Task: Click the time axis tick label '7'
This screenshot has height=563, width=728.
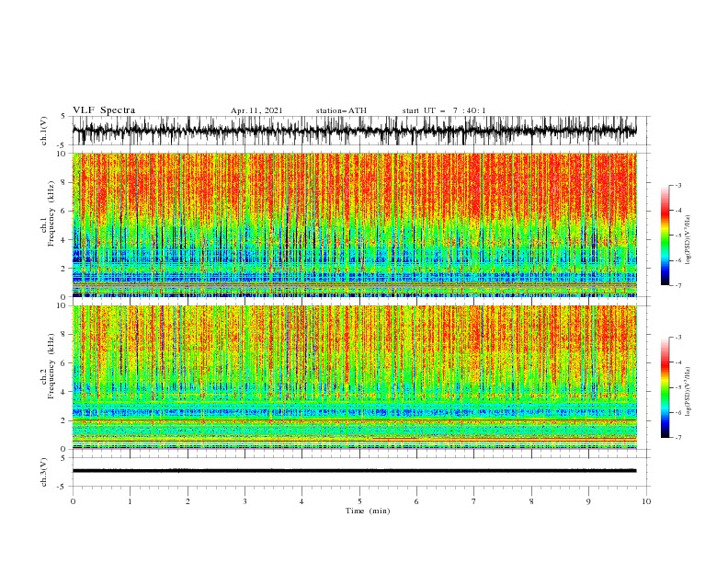Action: click(x=473, y=501)
